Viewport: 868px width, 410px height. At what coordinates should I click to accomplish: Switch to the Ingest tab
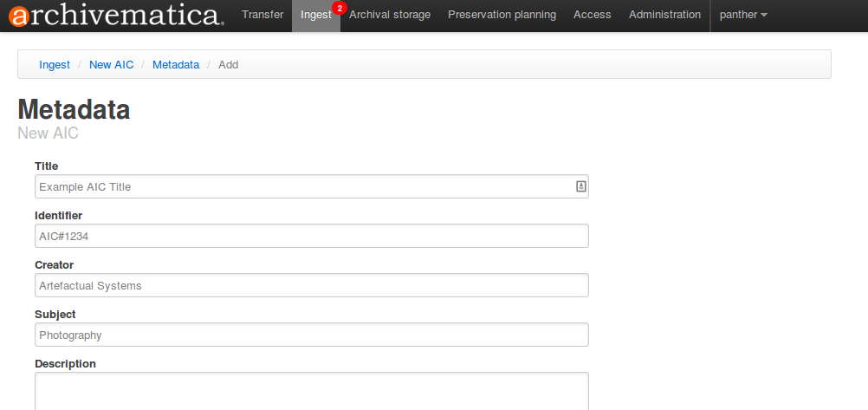[315, 15]
